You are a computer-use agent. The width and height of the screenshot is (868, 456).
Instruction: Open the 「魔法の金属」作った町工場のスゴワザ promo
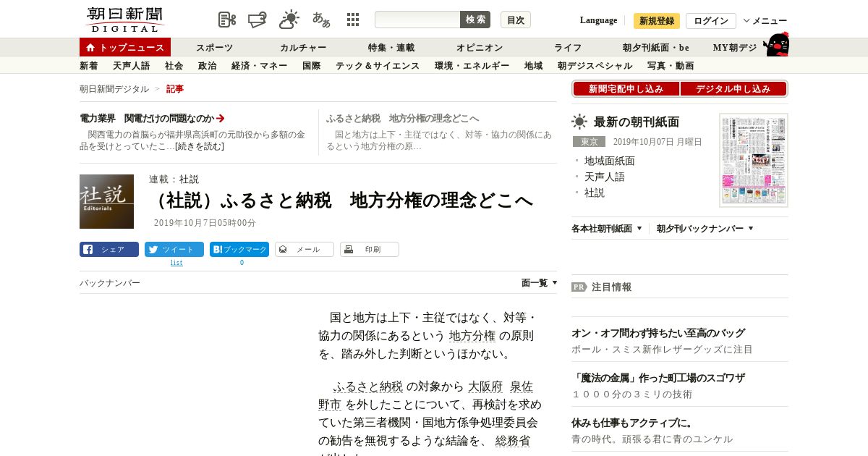[x=658, y=378]
